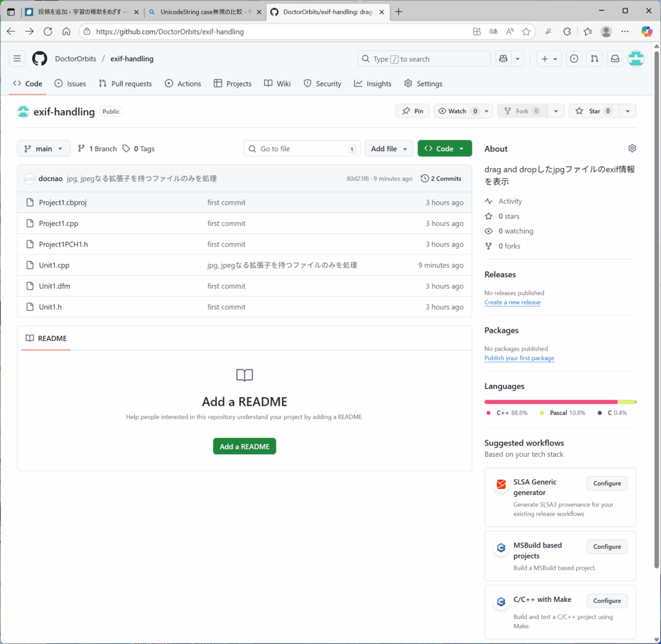Open the notifications inbox icon
Image resolution: width=661 pixels, height=644 pixels.
tap(615, 59)
